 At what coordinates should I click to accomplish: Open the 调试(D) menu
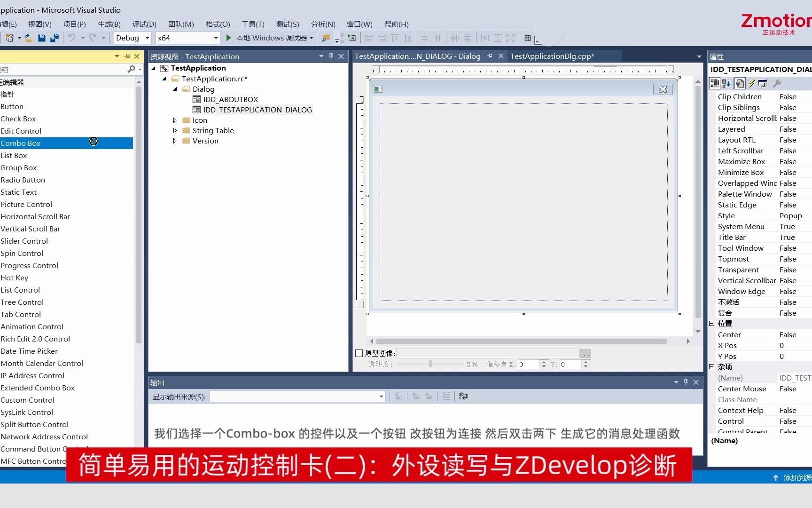click(x=144, y=24)
